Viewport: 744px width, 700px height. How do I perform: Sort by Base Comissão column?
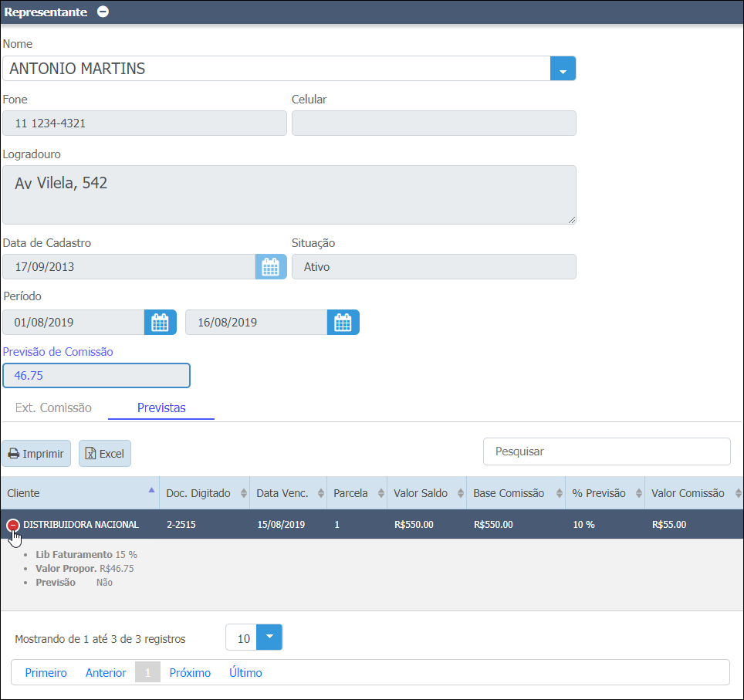point(516,493)
